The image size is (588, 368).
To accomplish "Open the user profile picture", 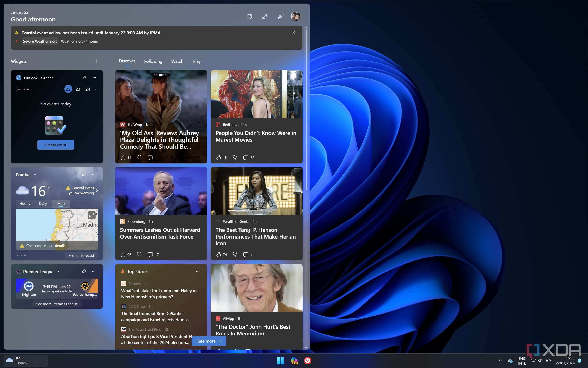I will point(295,17).
